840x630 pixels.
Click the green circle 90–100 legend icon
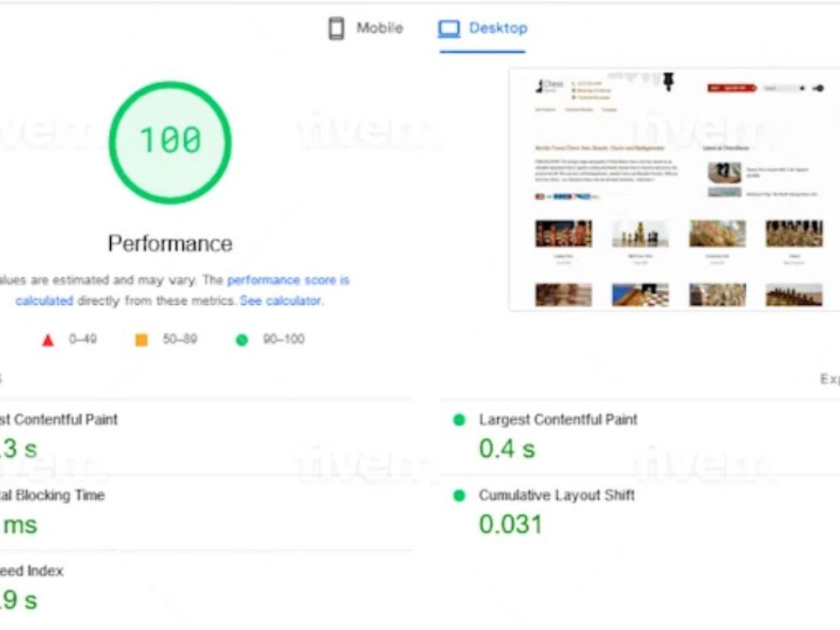click(242, 339)
